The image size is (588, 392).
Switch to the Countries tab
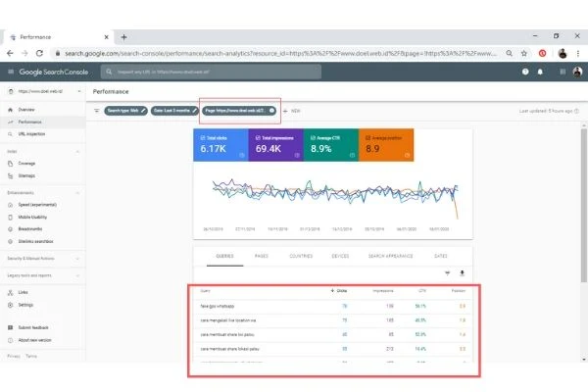coord(301,256)
